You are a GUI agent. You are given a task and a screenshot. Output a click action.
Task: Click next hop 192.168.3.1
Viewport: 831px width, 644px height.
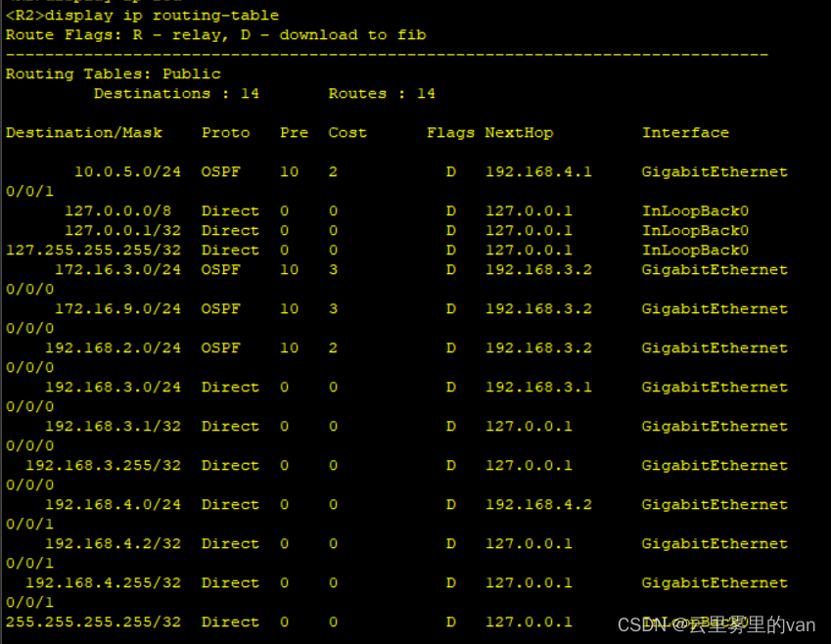[x=538, y=388]
